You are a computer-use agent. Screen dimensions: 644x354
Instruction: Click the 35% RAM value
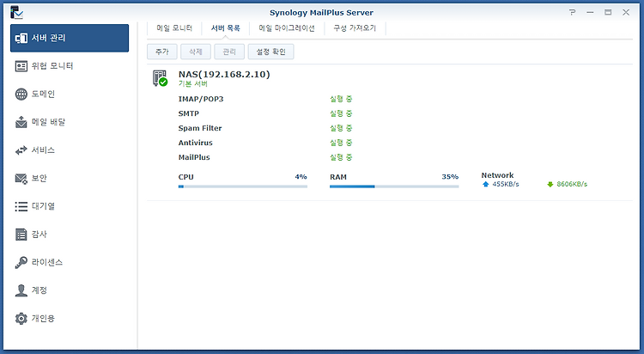[450, 177]
